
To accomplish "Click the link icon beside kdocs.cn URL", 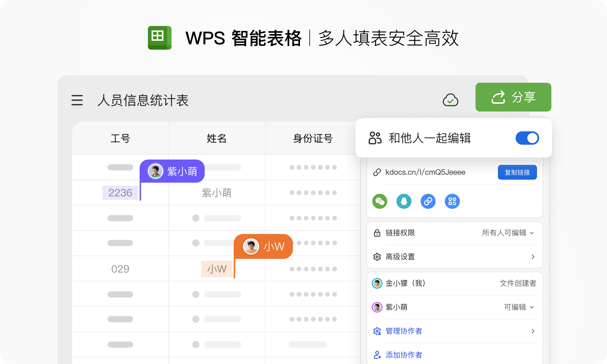I will [x=377, y=172].
